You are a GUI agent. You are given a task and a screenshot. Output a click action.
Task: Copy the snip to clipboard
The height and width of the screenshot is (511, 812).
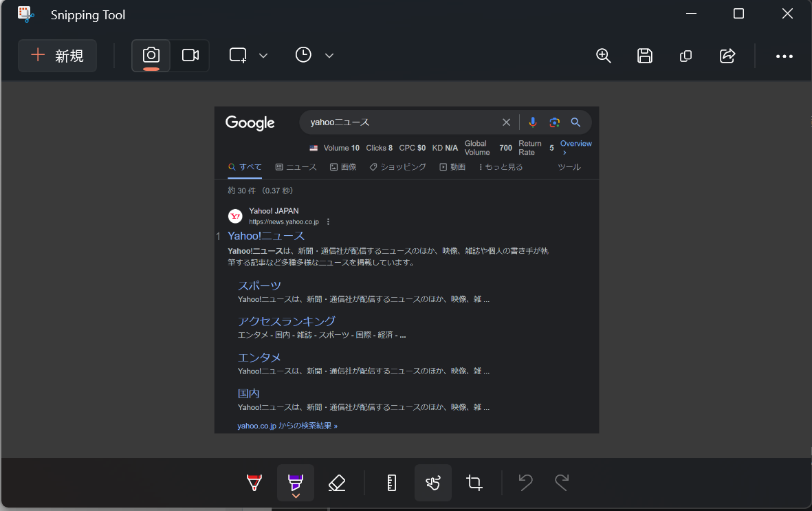tap(685, 56)
